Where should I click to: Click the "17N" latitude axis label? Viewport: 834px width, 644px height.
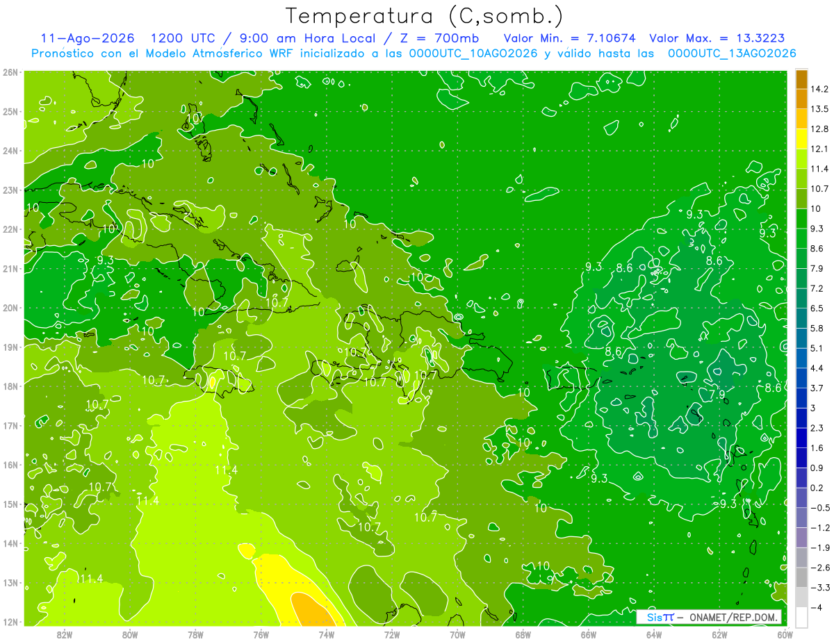10,425
